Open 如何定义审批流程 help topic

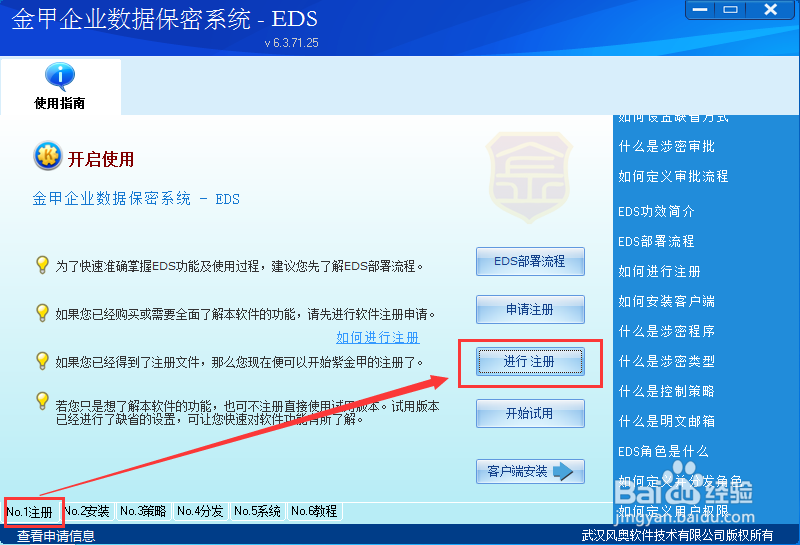coord(673,177)
